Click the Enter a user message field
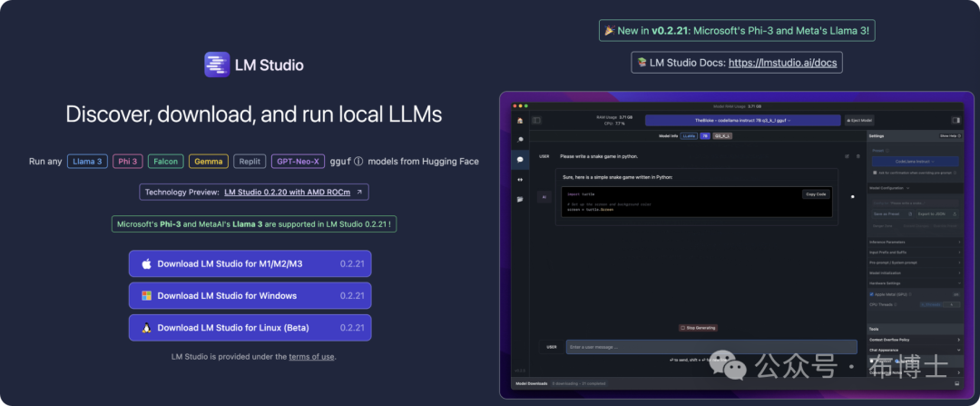 click(x=711, y=347)
